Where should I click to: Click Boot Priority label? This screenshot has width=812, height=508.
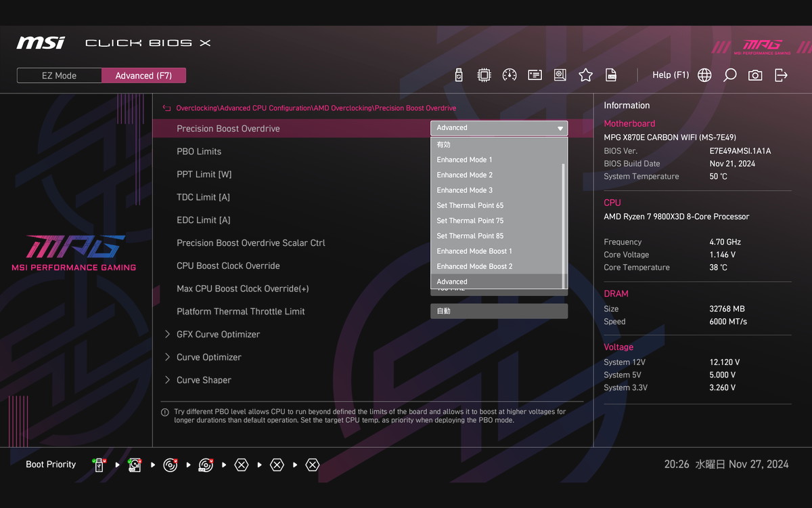[51, 465]
